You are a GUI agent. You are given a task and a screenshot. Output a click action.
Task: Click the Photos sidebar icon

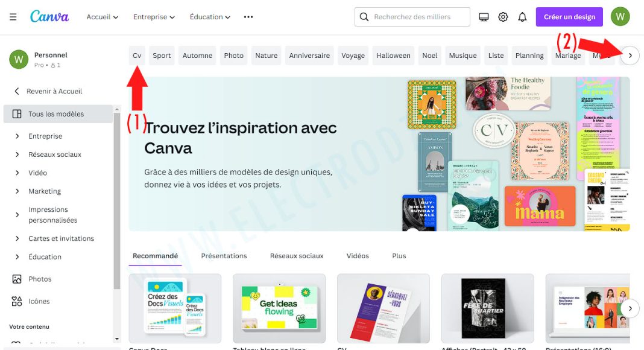(17, 279)
